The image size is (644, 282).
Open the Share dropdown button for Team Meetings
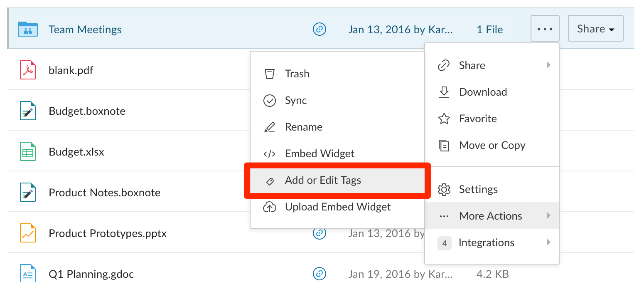pos(595,28)
